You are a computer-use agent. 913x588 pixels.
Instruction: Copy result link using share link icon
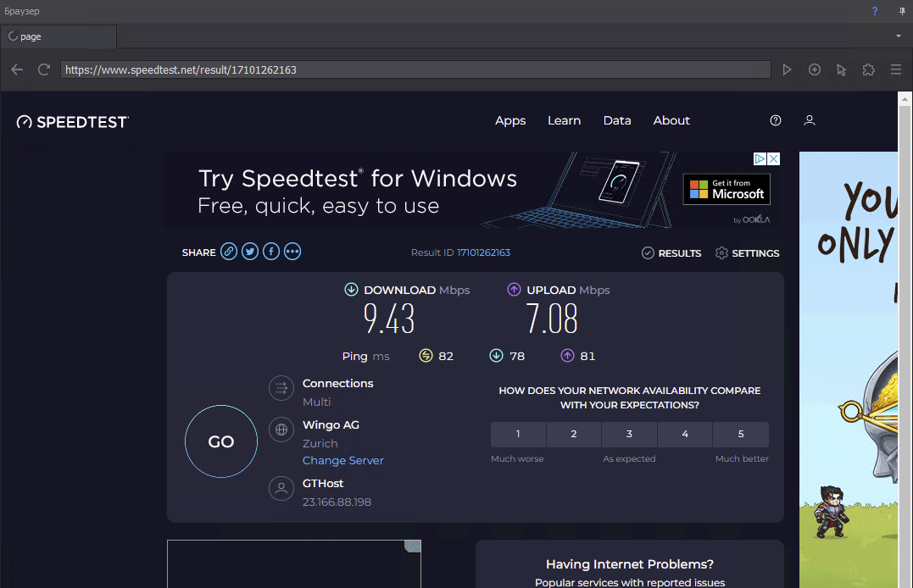pyautogui.click(x=229, y=252)
